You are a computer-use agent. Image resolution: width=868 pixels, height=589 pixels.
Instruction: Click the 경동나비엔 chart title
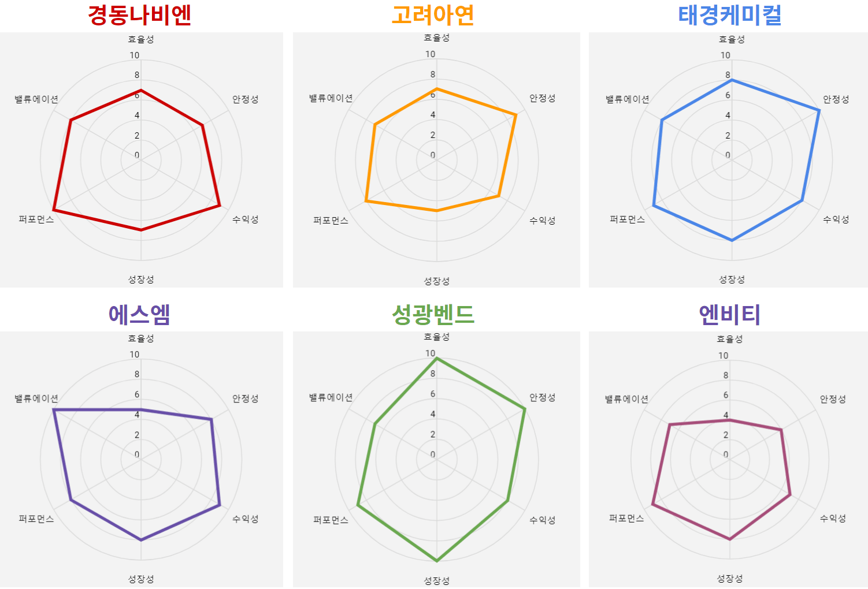(139, 15)
